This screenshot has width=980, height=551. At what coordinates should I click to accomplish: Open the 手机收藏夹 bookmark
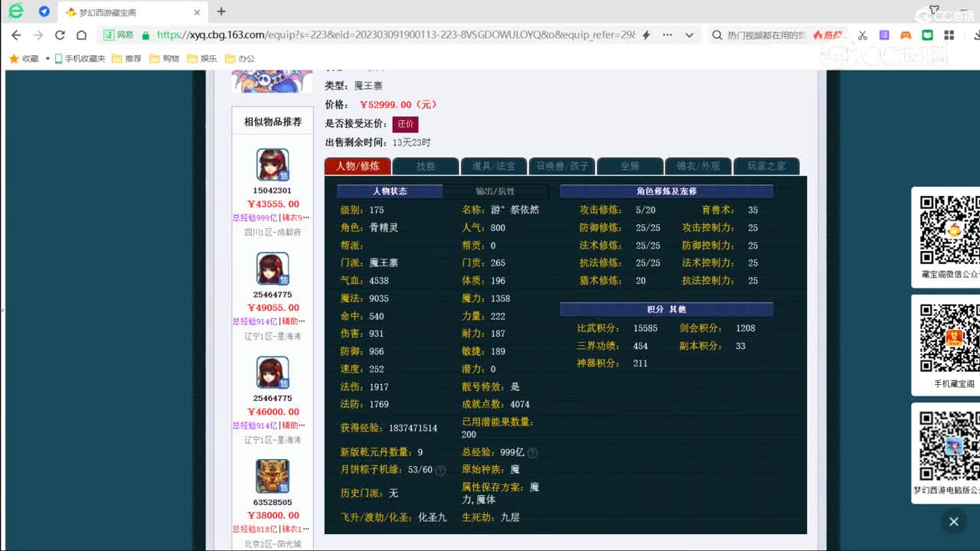[x=80, y=58]
